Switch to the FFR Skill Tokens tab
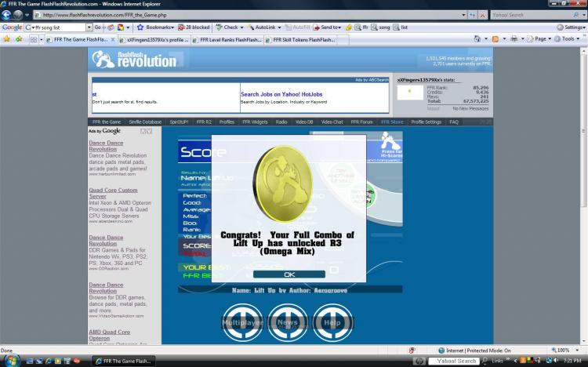The height and width of the screenshot is (367, 588). pyautogui.click(x=301, y=40)
